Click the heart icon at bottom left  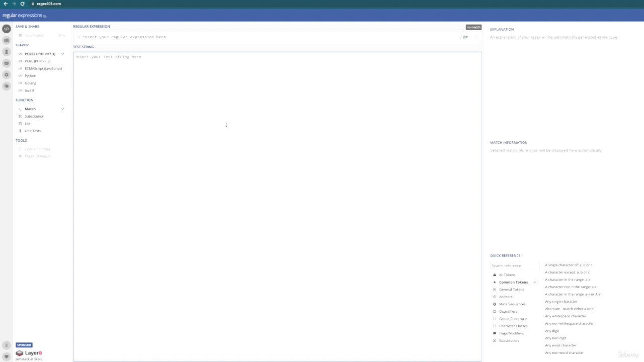[x=7, y=356]
